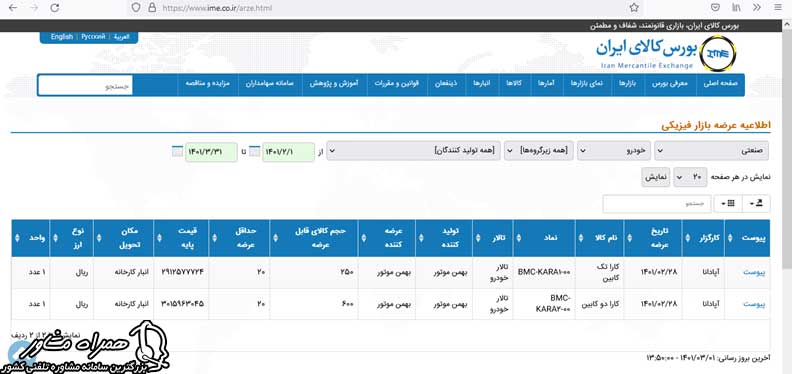The width and height of the screenshot is (794, 374).
Task: Sort the table by عرضه کننده column
Action: (387, 238)
